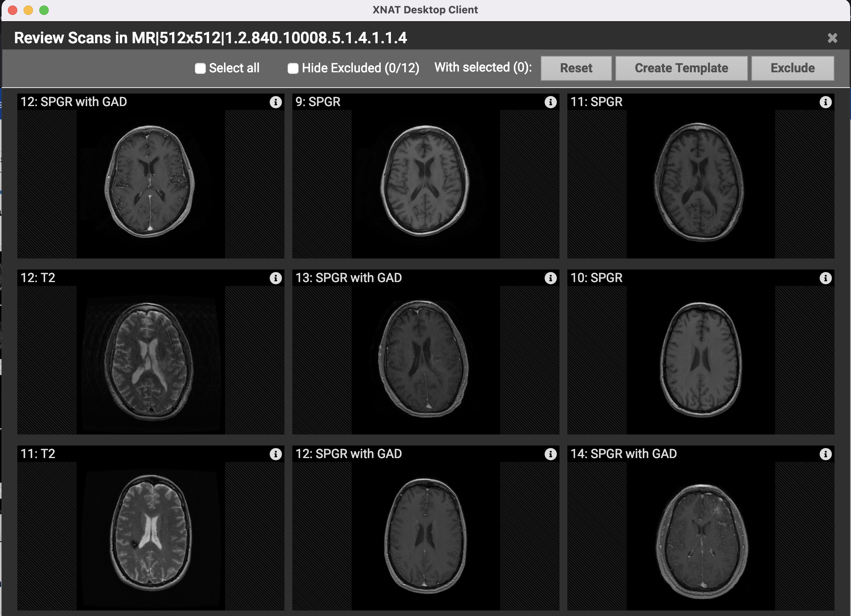Enable Hide Excluded checkbox
The width and height of the screenshot is (851, 616).
pos(293,68)
